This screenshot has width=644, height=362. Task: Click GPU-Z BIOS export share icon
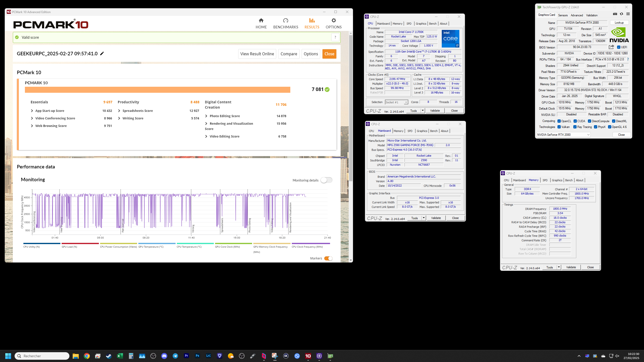coord(612,47)
